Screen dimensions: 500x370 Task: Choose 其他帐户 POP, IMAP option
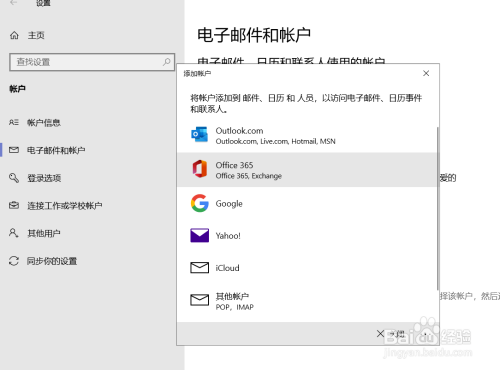(307, 301)
